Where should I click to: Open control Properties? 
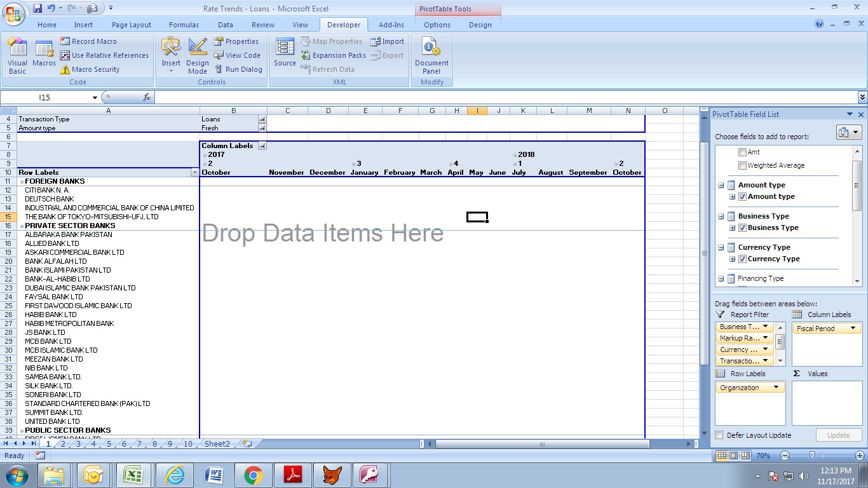tap(236, 41)
